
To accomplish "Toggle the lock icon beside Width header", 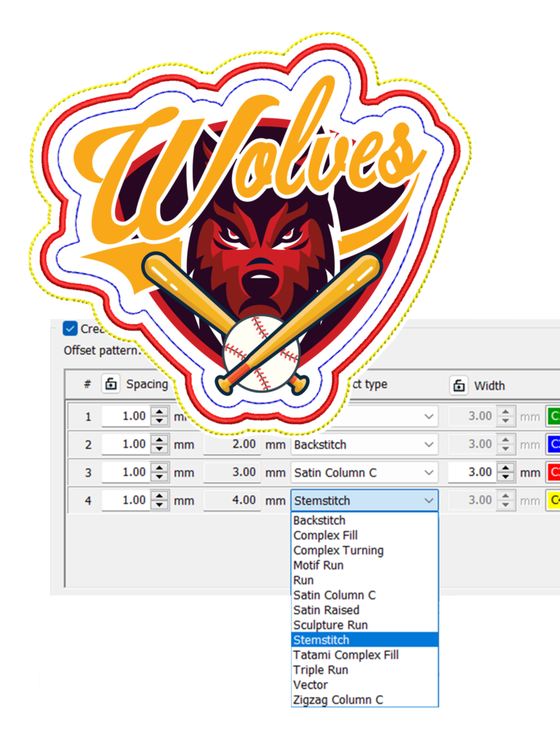I will tap(459, 385).
